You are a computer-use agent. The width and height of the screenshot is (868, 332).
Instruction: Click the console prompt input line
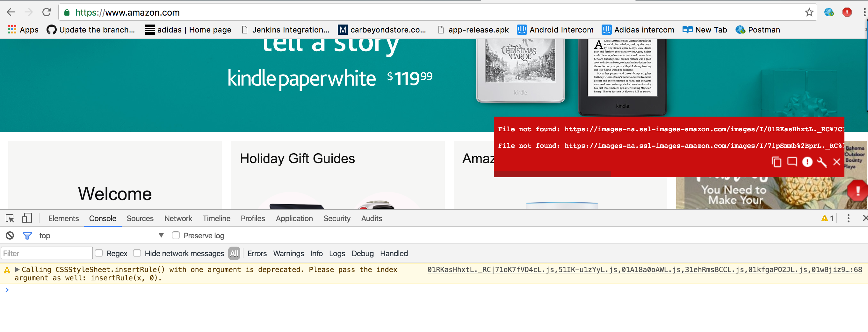(x=434, y=290)
